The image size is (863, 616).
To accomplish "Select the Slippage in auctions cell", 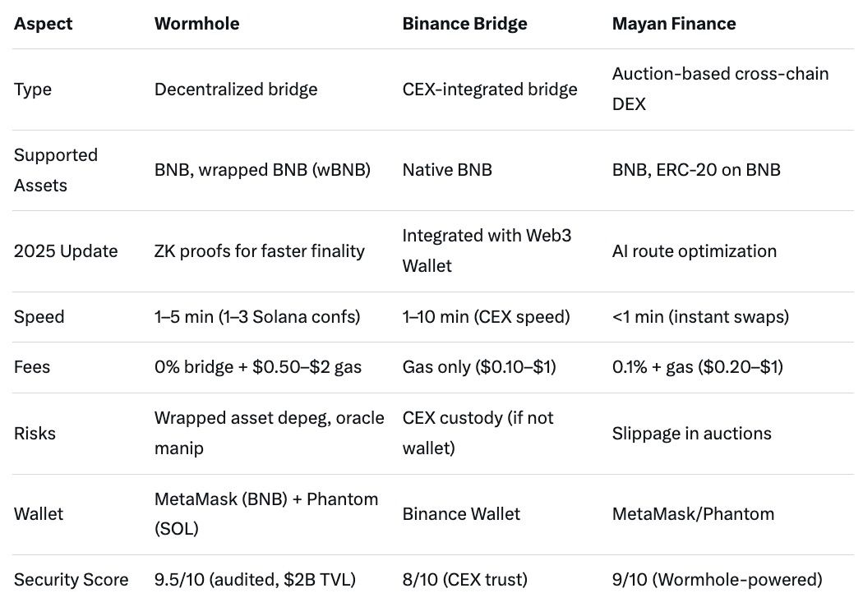I will coord(692,433).
